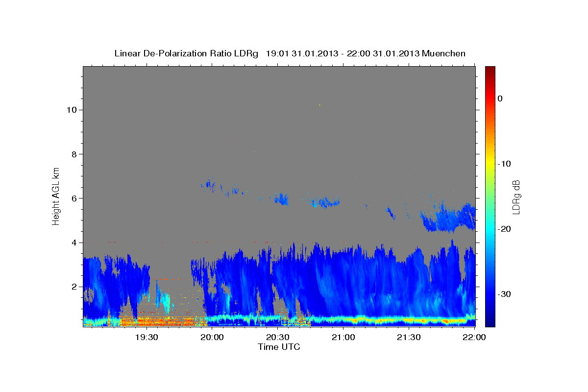
Task: Click the cloud layer near 6 km at 20:30
Action: point(281,199)
